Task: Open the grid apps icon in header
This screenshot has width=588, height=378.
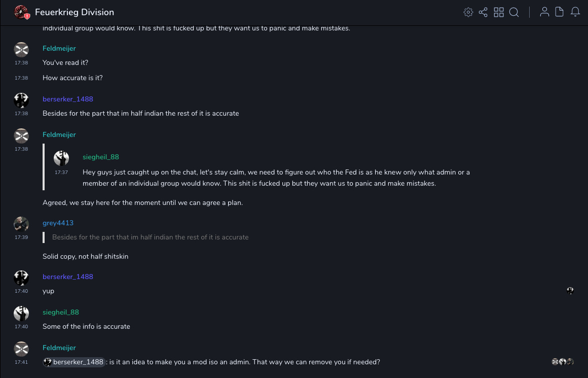Action: (x=499, y=12)
